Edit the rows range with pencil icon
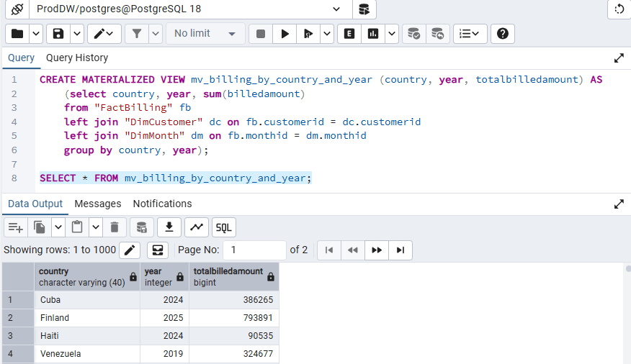The image size is (631, 364). (x=130, y=250)
